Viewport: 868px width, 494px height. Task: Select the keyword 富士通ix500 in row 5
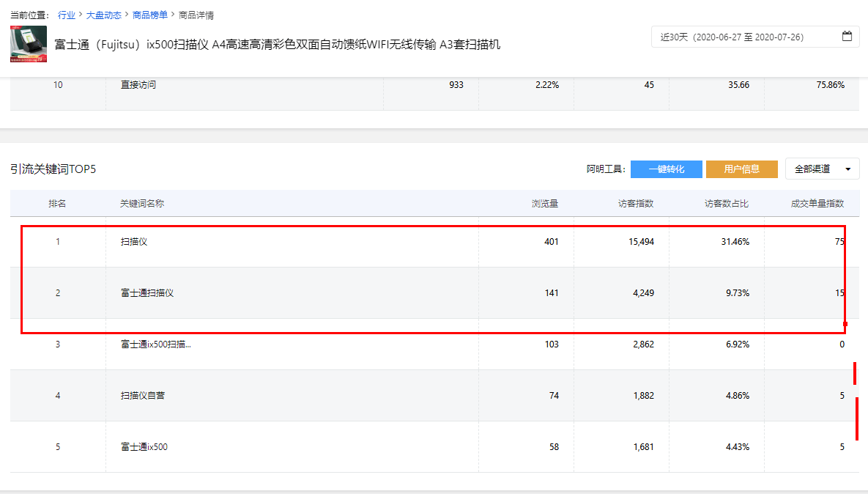[144, 447]
